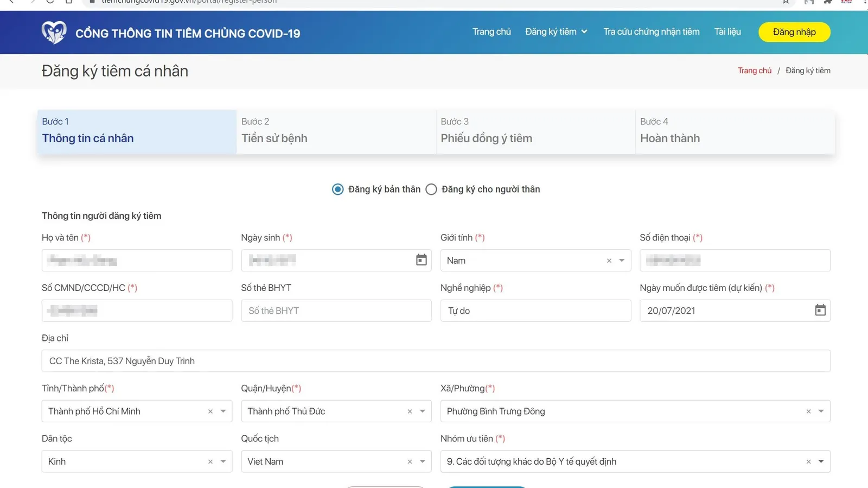Click the yellow Đăng nhập button
Image resolution: width=868 pixels, height=488 pixels.
pos(794,32)
